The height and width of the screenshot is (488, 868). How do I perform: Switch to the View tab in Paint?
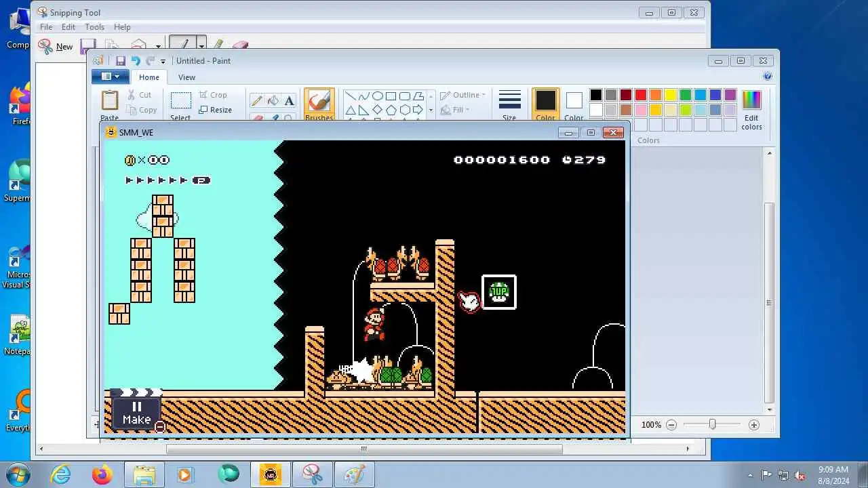[186, 77]
